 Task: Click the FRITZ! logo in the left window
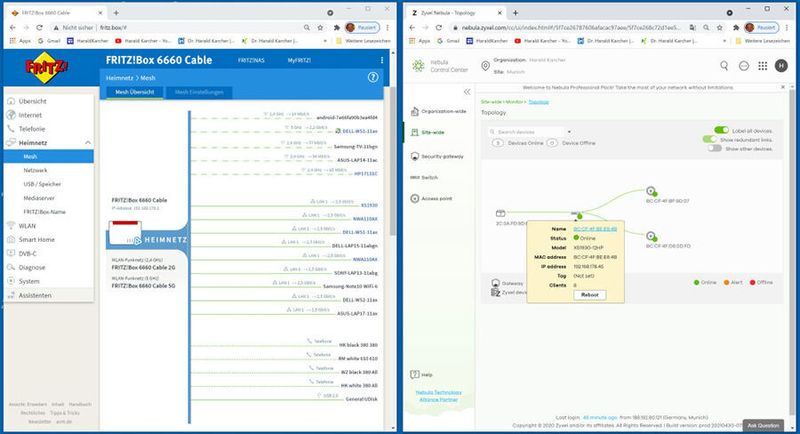pos(46,67)
